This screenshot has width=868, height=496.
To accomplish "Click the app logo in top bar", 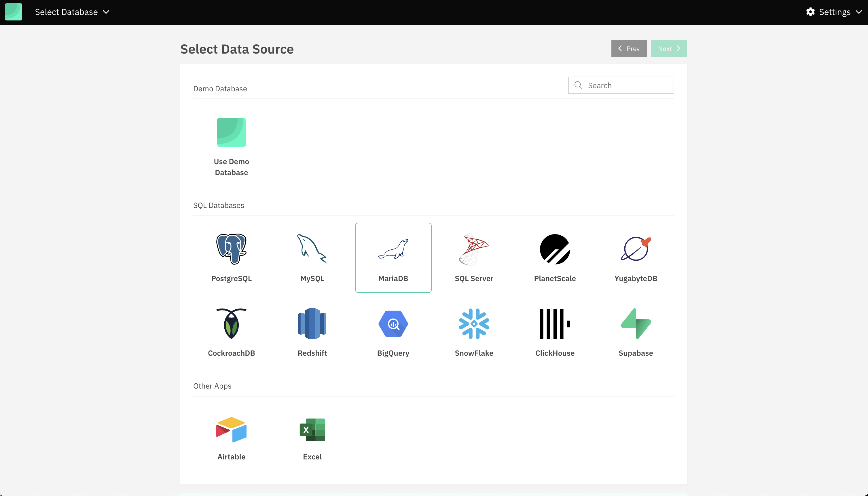I will (13, 12).
